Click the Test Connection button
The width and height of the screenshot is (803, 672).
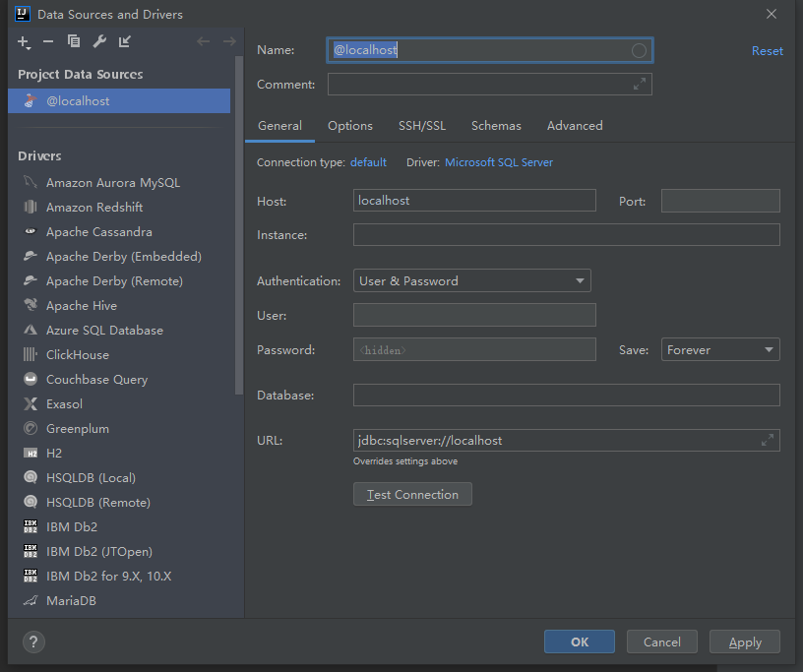tap(412, 494)
